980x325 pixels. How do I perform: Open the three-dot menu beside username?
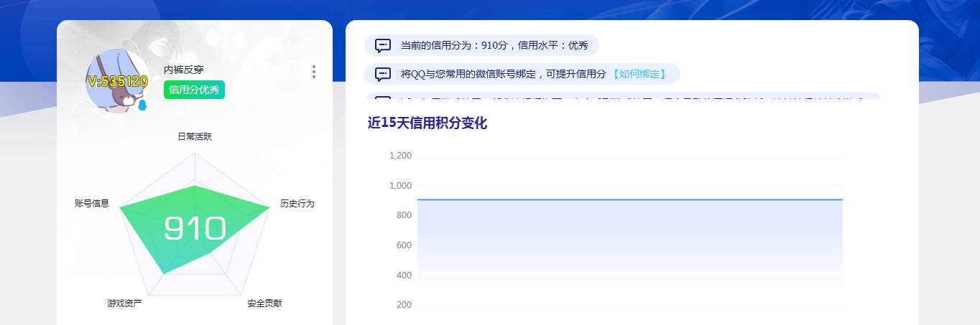[313, 72]
